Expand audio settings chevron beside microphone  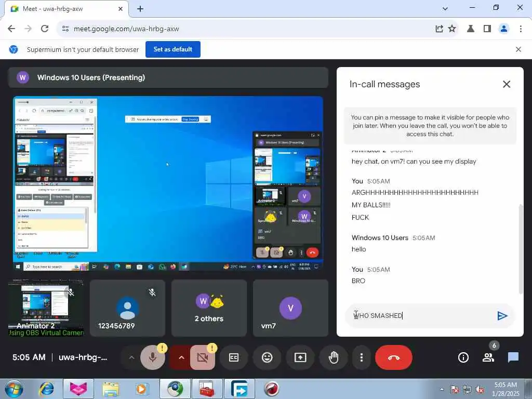[x=131, y=357]
